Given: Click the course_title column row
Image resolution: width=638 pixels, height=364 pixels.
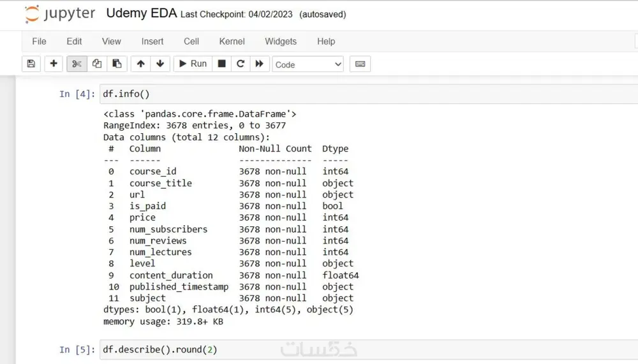Looking at the screenshot, I should coord(231,183).
